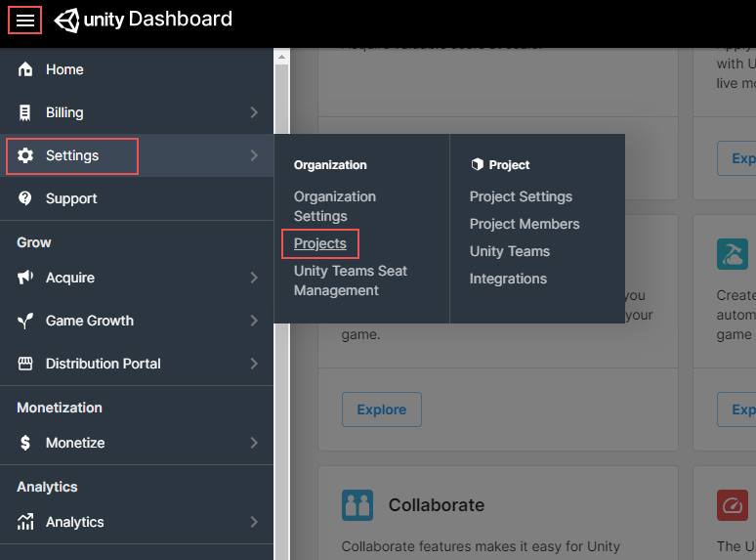Open the hamburger menu icon
This screenshot has width=756, height=560.
25,21
